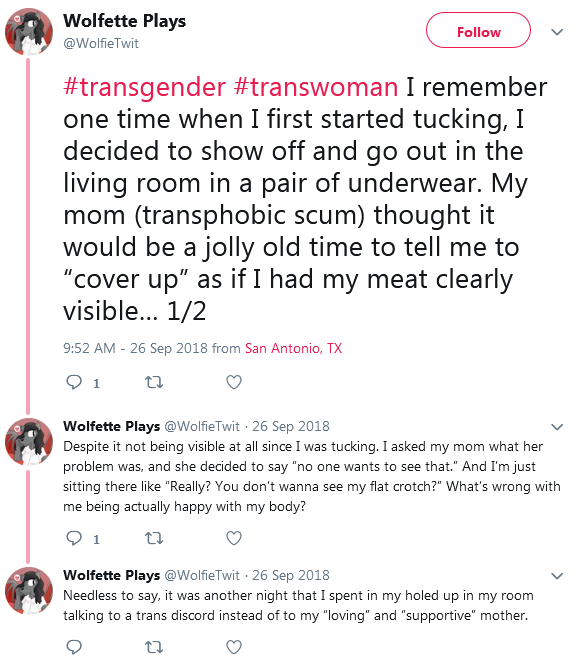Retweet the trans discord tweet
579x661 pixels.
(154, 647)
